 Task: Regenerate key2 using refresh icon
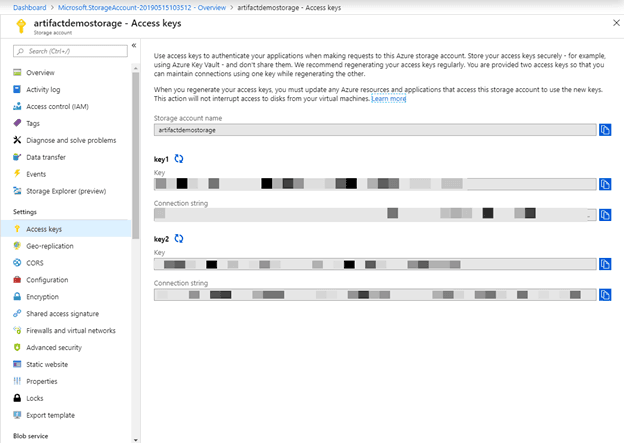point(179,239)
